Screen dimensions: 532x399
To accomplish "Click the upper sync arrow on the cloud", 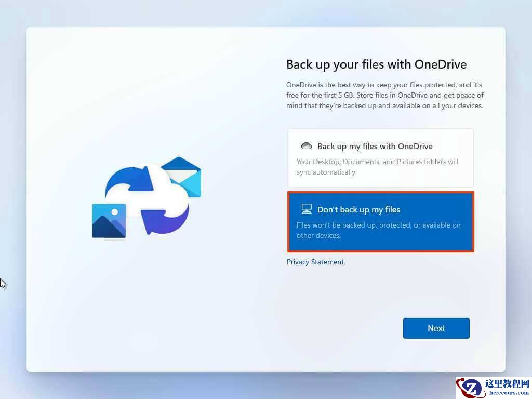I will pyautogui.click(x=129, y=179).
